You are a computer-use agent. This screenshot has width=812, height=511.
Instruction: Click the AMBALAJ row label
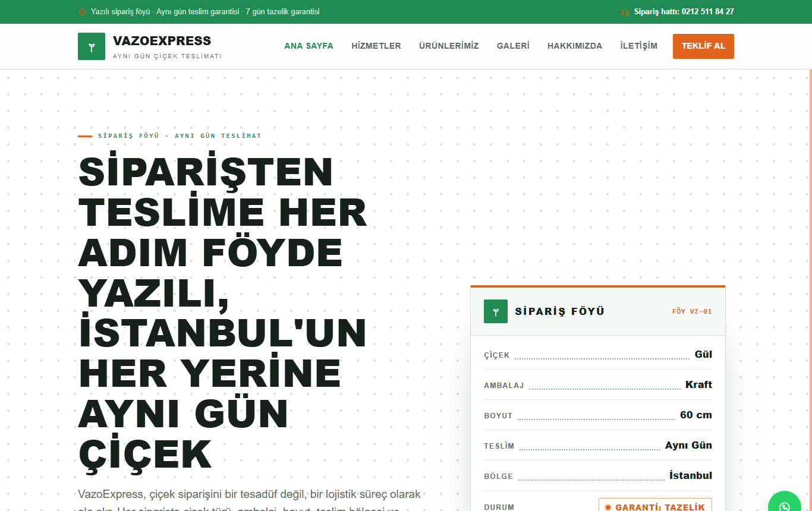504,386
